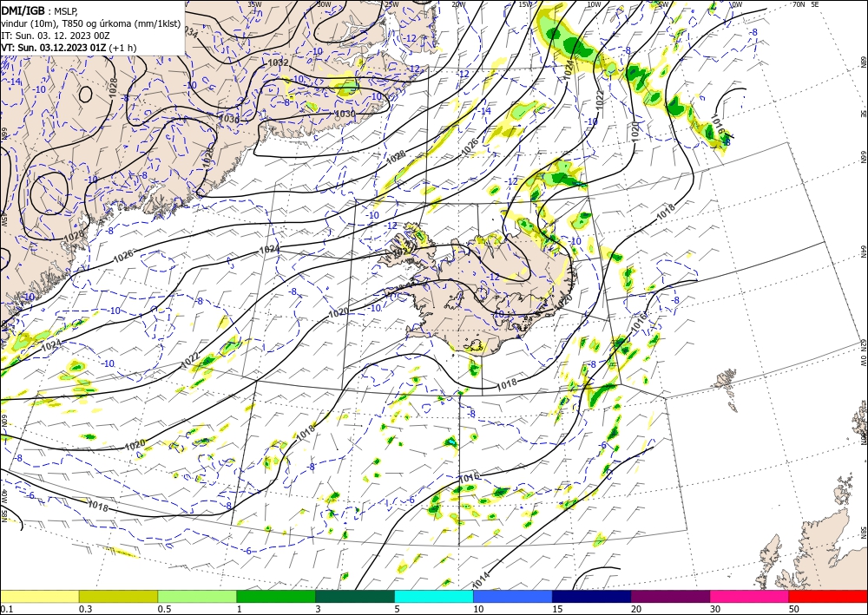Select the dark green 3–5 mm legend swatch

(355, 596)
